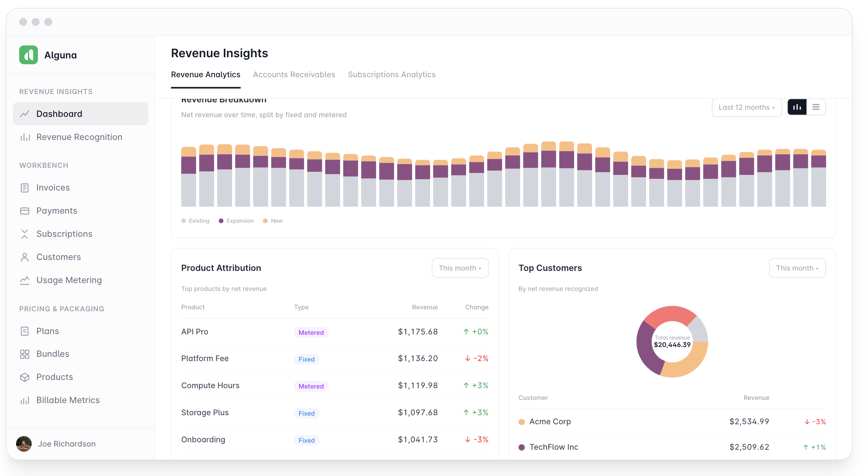Click the Customers person icon

click(x=25, y=257)
